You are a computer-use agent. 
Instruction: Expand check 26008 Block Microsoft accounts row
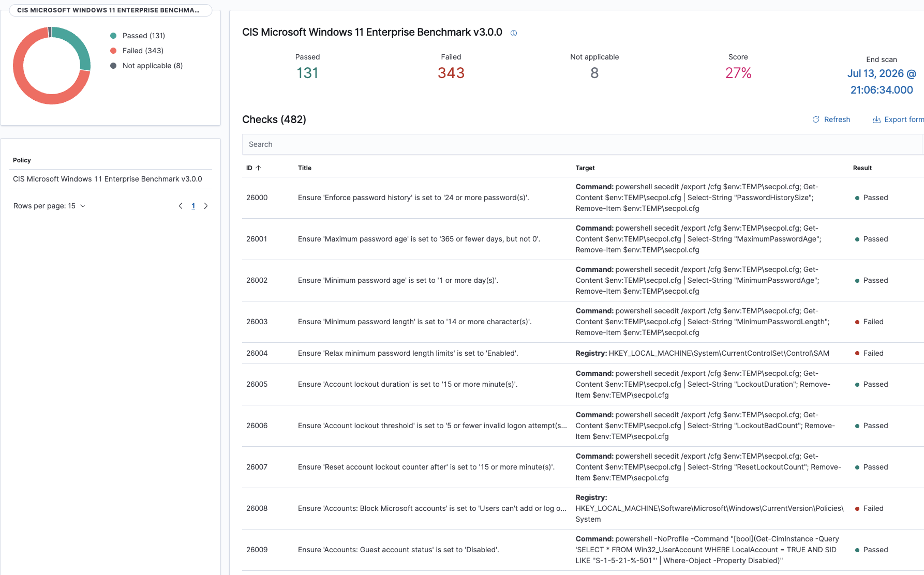583,508
